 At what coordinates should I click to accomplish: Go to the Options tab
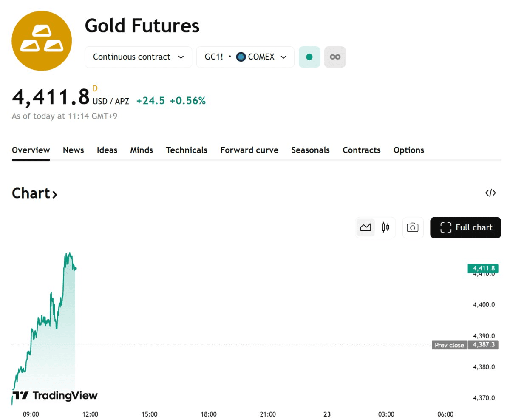click(408, 150)
